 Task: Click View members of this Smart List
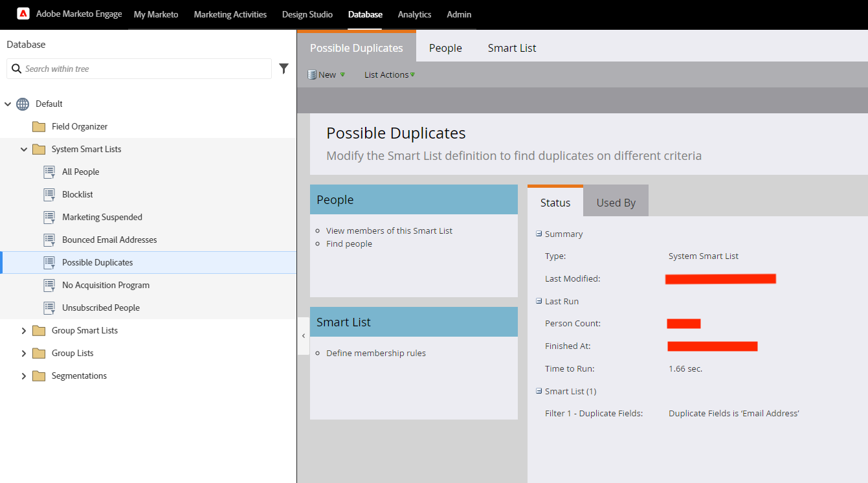click(390, 230)
